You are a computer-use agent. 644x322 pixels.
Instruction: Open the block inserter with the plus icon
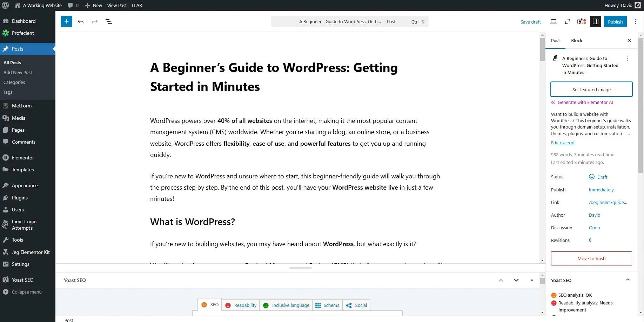click(x=66, y=21)
